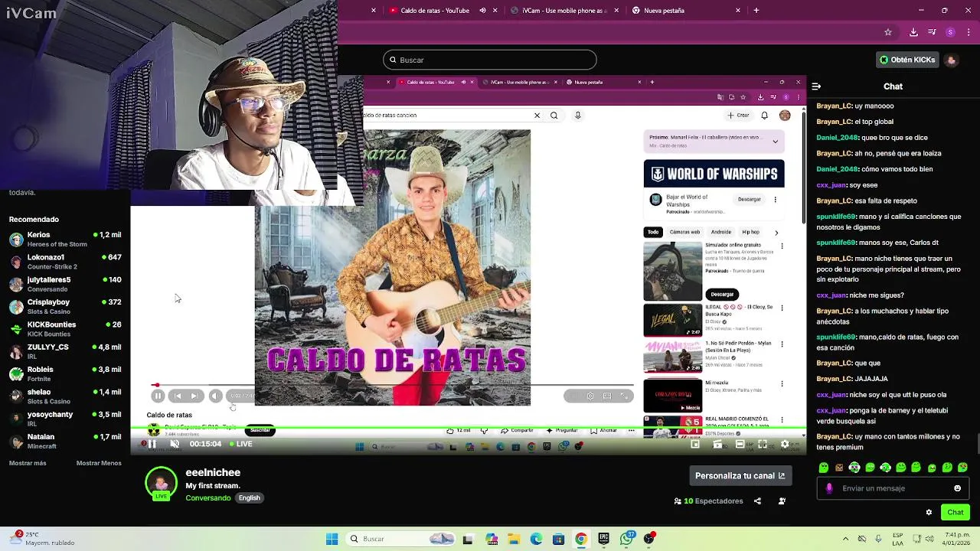Pause the Kick live stream
Screen dimensions: 980x551
point(152,444)
